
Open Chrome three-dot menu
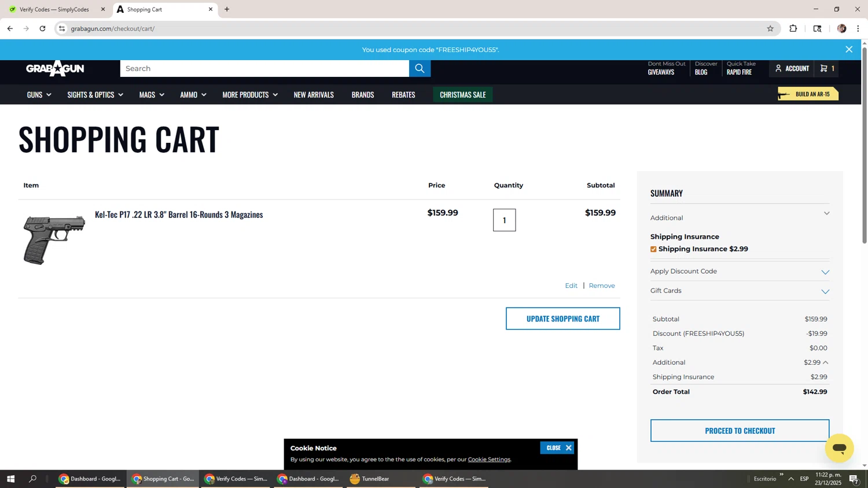858,28
